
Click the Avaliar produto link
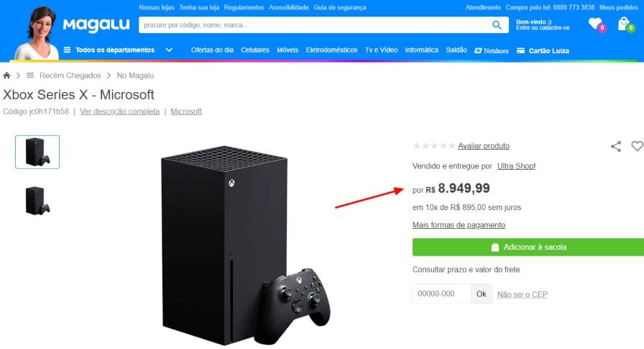(484, 146)
